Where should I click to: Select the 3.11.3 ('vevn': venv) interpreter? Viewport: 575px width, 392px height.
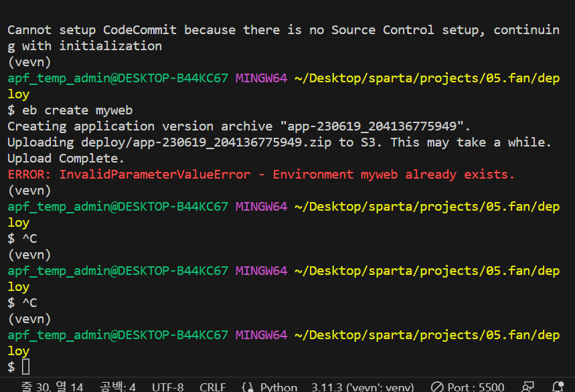[363, 387]
